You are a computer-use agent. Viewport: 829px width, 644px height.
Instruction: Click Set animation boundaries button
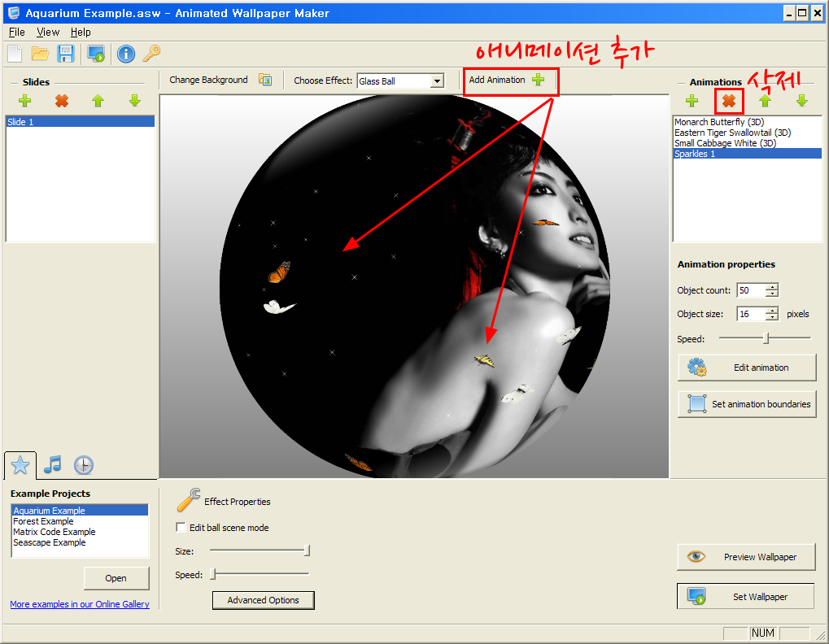click(x=747, y=404)
